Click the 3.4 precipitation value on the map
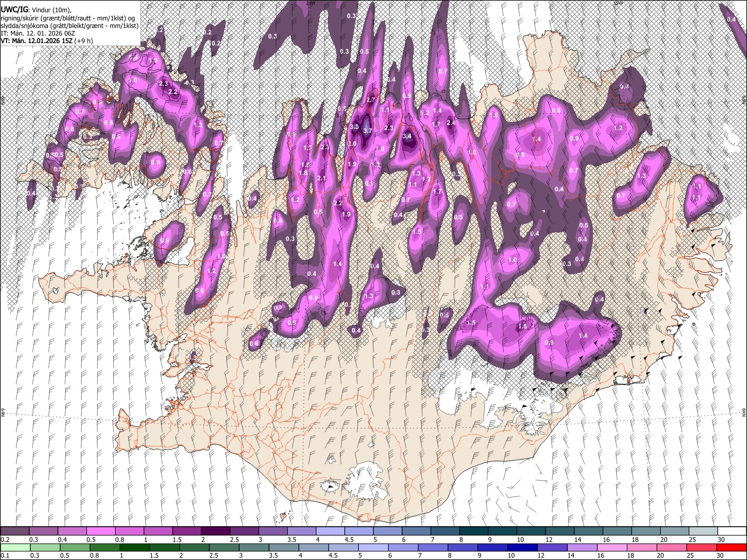This screenshot has width=747, height=560. click(407, 136)
